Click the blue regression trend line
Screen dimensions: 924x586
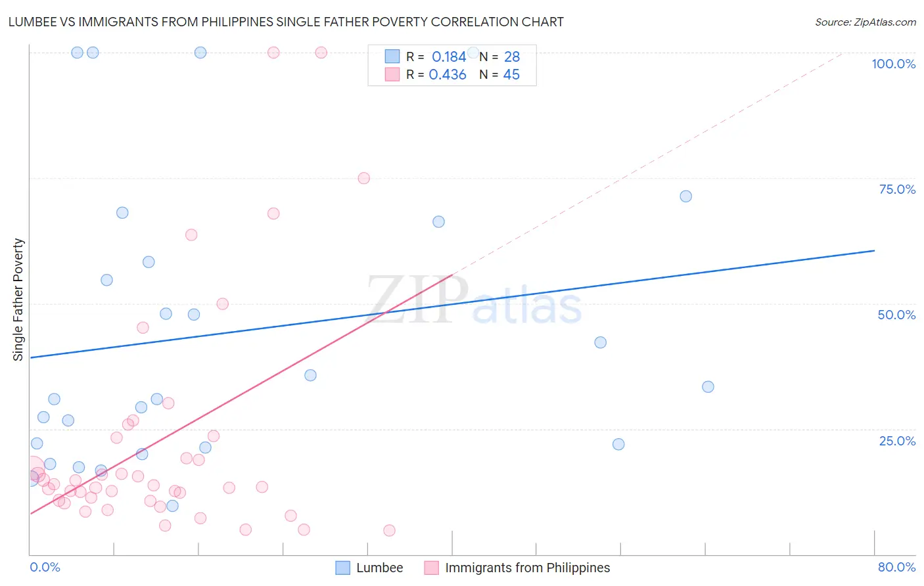452,304
